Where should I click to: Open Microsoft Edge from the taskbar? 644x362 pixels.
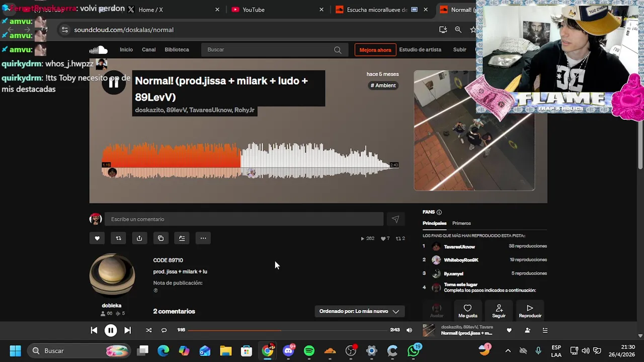pyautogui.click(x=163, y=351)
